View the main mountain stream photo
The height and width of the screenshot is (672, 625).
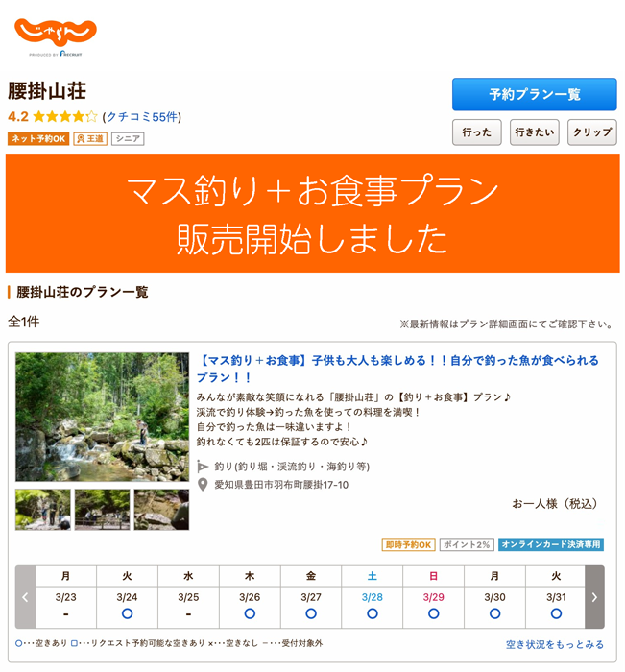102,417
